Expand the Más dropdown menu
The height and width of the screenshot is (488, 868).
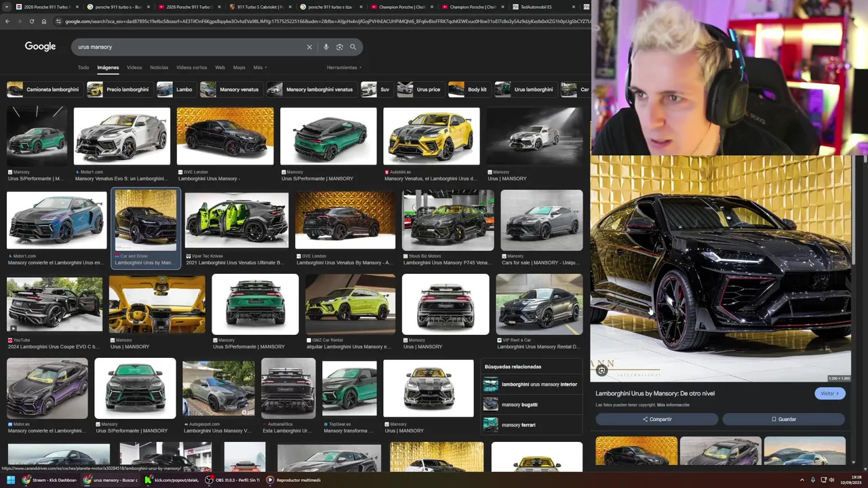[260, 67]
